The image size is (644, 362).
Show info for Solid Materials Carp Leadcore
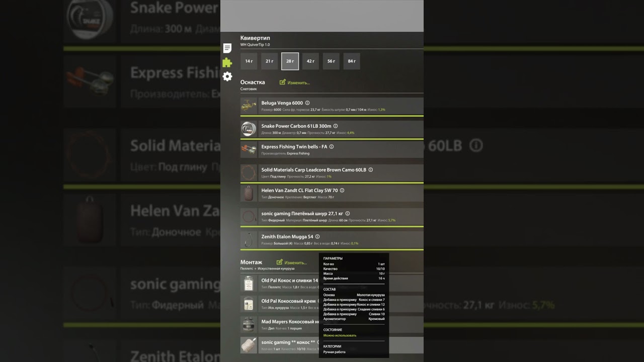coord(371,170)
